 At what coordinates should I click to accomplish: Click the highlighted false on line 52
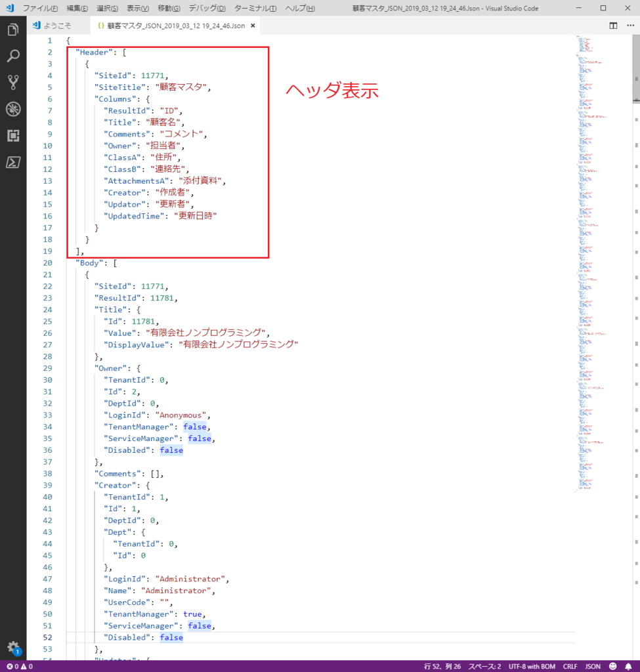pyautogui.click(x=171, y=638)
